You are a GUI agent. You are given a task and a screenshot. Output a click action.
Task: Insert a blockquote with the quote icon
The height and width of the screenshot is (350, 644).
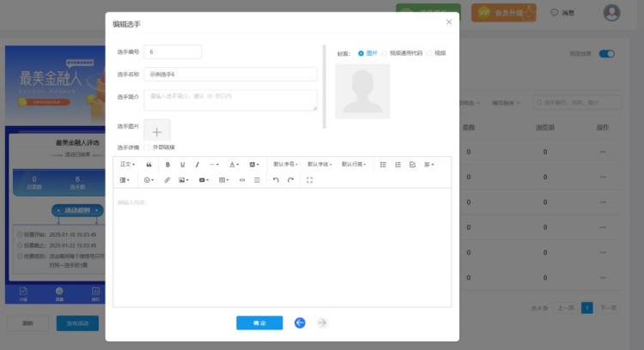coord(149,164)
